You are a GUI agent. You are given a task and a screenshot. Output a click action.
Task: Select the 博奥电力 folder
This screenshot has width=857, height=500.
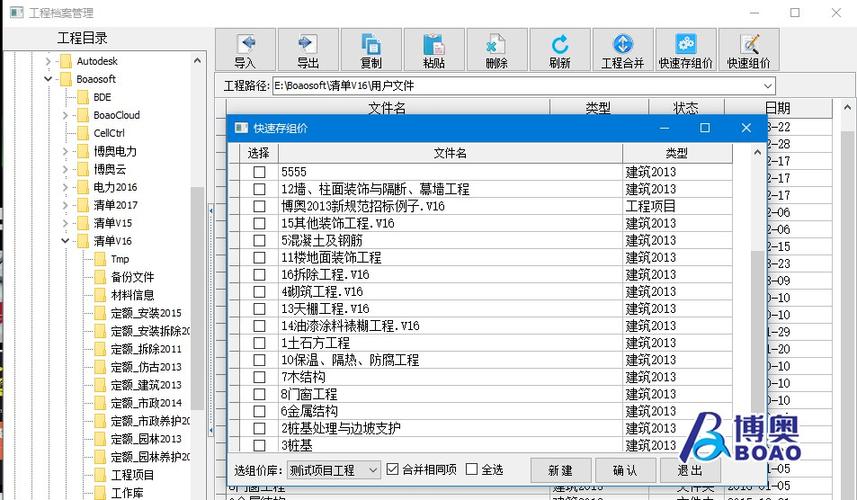coord(107,151)
